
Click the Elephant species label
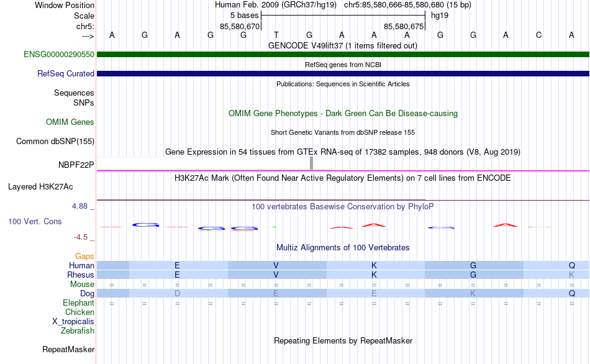(x=78, y=303)
